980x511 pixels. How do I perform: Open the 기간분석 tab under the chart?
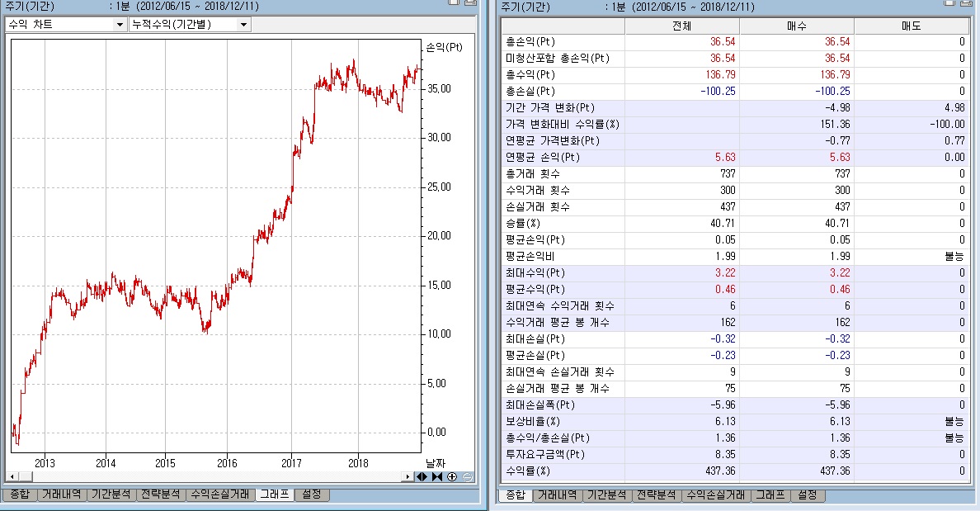[x=111, y=494]
